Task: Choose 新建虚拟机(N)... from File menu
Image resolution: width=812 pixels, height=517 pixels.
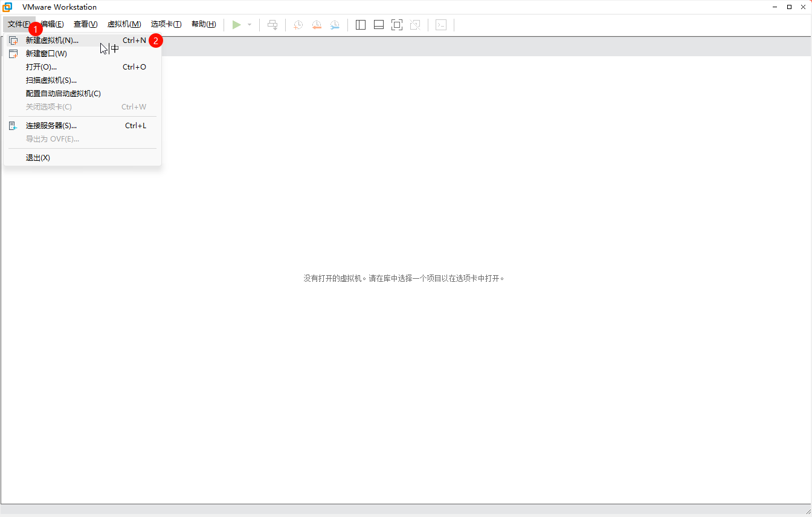Action: pyautogui.click(x=82, y=41)
